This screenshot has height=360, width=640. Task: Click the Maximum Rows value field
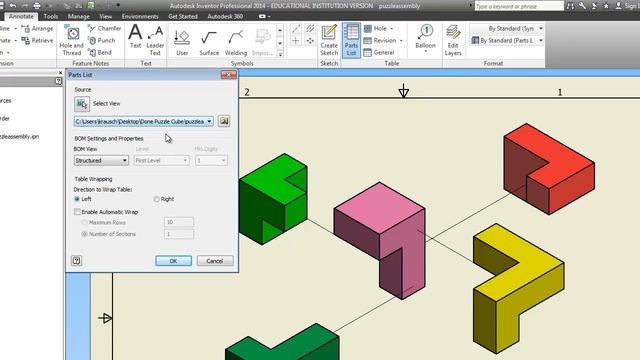pos(179,222)
